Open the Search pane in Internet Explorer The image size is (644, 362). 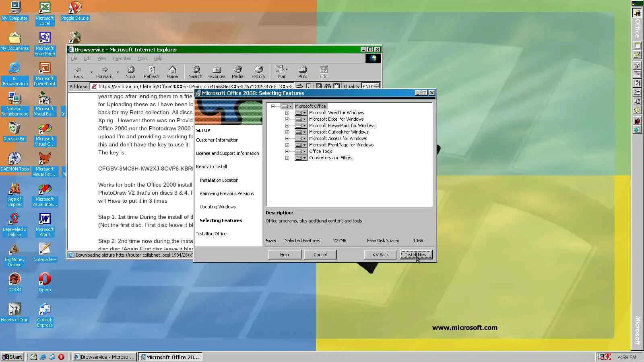196,72
